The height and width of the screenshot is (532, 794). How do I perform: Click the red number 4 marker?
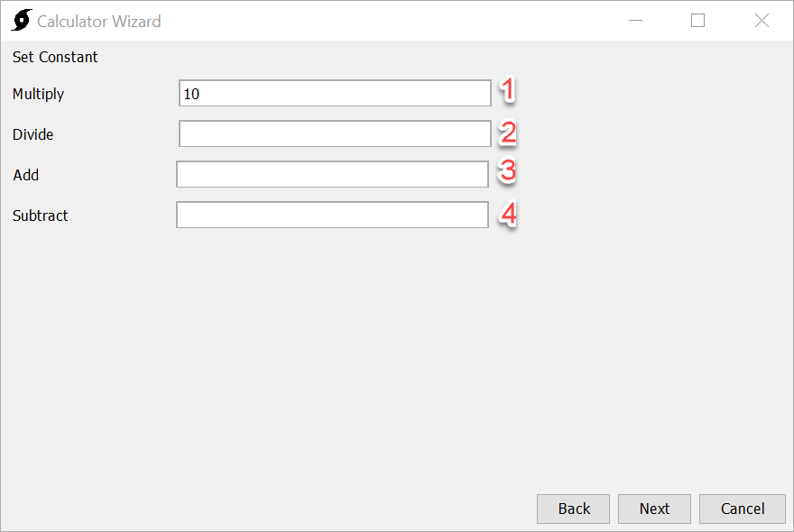(508, 215)
